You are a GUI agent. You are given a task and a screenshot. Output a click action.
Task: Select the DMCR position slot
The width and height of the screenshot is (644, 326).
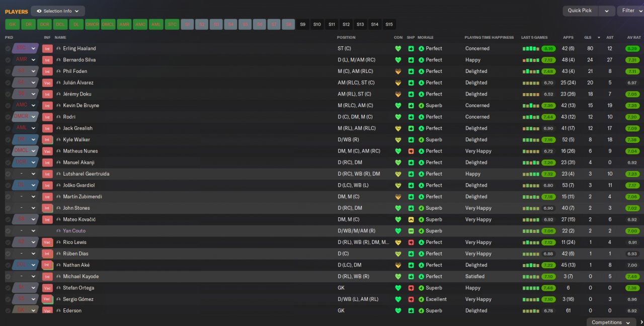pos(92,24)
